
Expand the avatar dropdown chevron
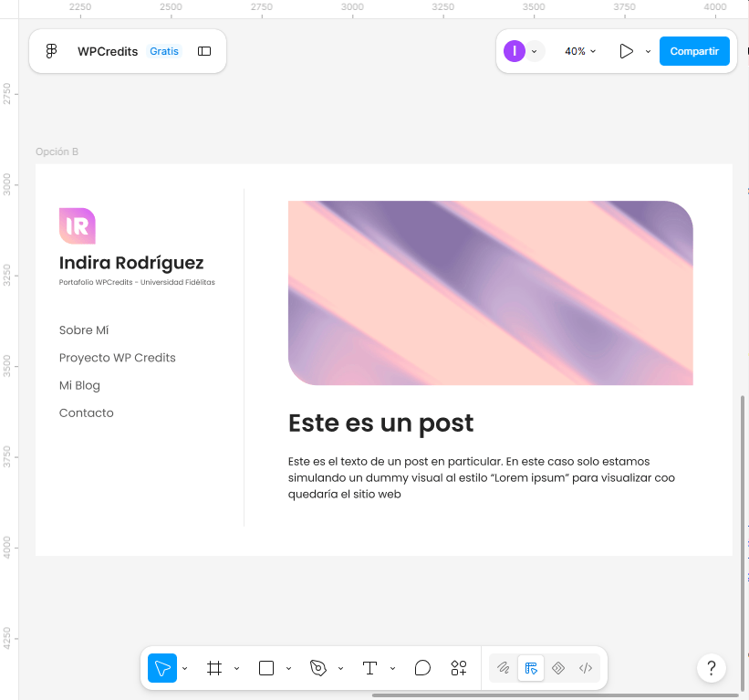coord(535,51)
